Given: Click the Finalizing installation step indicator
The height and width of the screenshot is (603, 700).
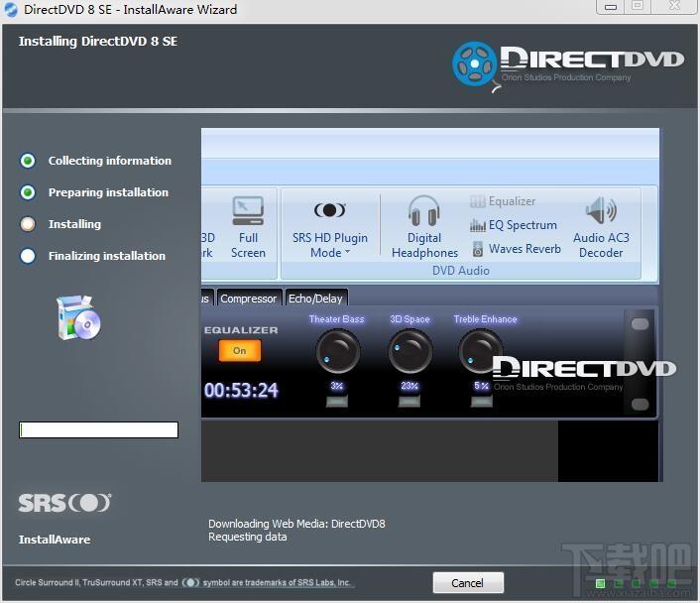Looking at the screenshot, I should click(x=28, y=256).
